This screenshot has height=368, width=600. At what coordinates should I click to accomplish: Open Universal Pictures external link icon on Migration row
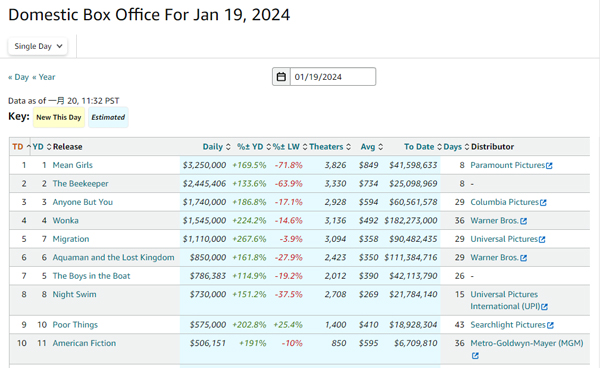pos(542,239)
